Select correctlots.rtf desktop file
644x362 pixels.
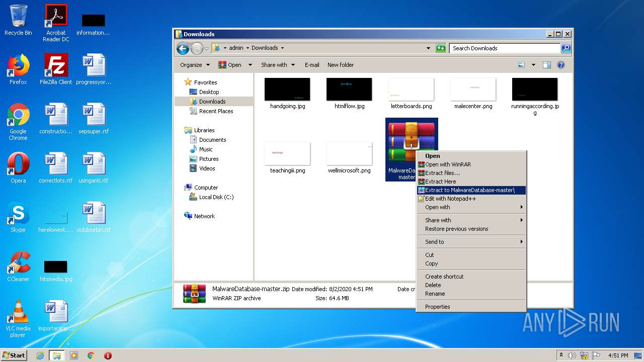pyautogui.click(x=56, y=168)
